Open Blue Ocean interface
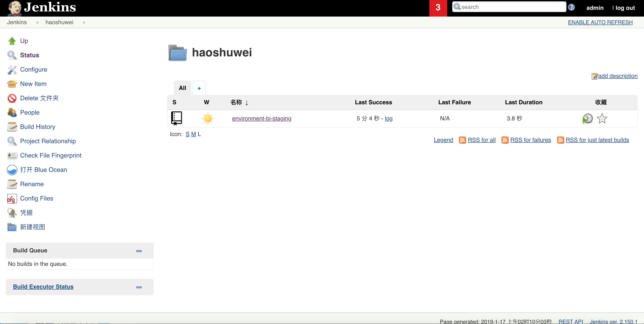Image resolution: width=644 pixels, height=324 pixels. coord(44,169)
